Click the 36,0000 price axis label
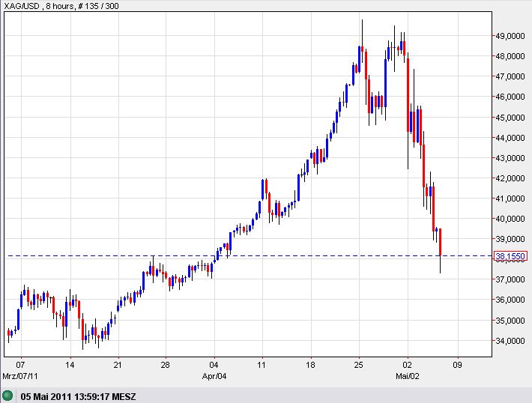The image size is (532, 403). pos(510,300)
